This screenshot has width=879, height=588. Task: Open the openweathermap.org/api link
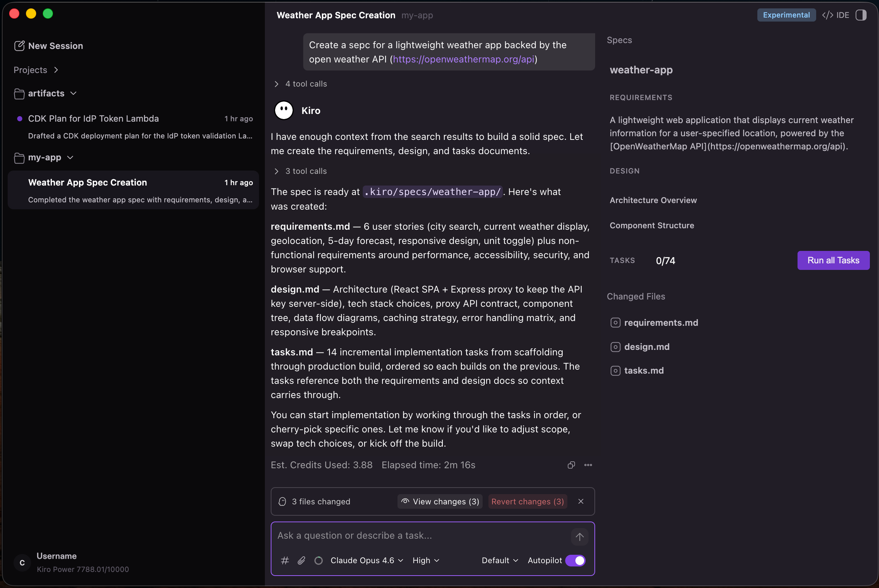pos(463,59)
